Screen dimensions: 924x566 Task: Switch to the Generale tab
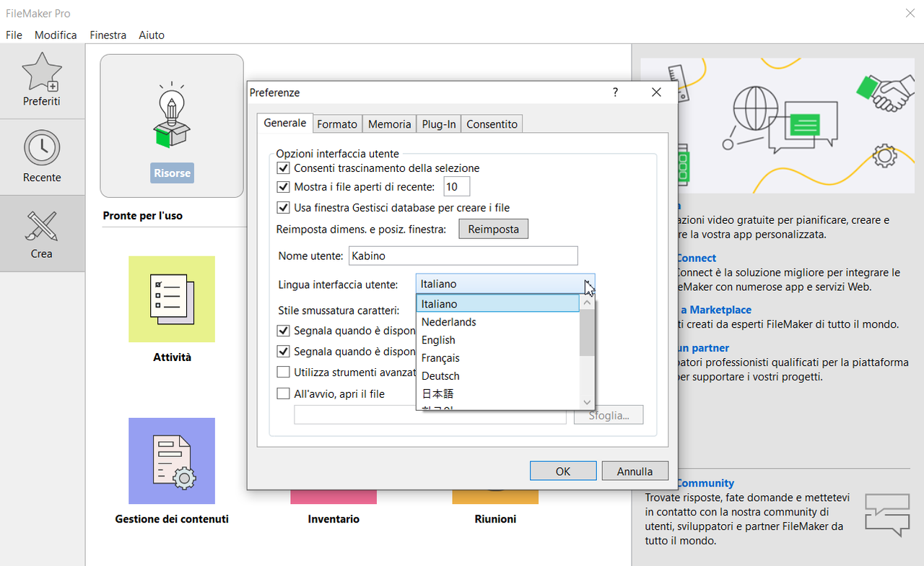pyautogui.click(x=285, y=123)
